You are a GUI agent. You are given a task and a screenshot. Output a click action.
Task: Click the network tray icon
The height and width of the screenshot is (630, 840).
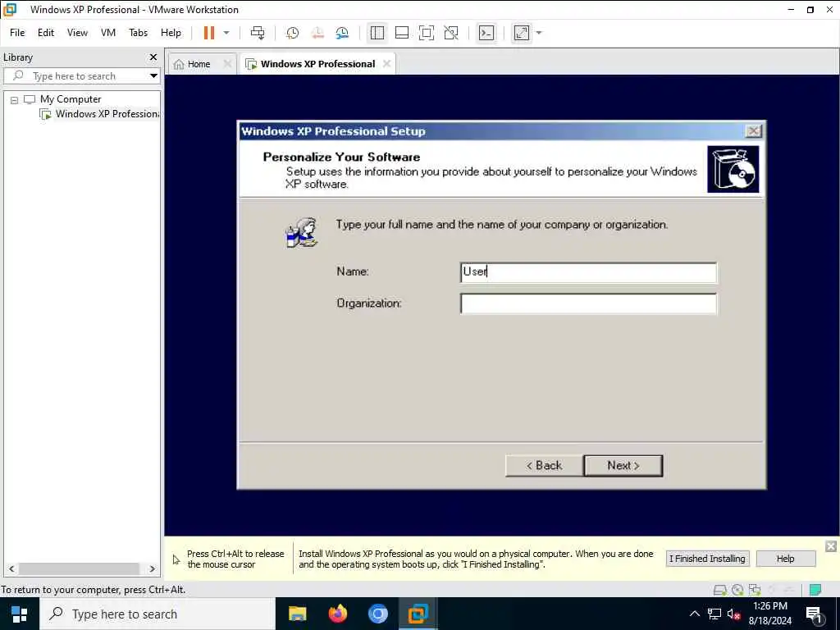[714, 614]
